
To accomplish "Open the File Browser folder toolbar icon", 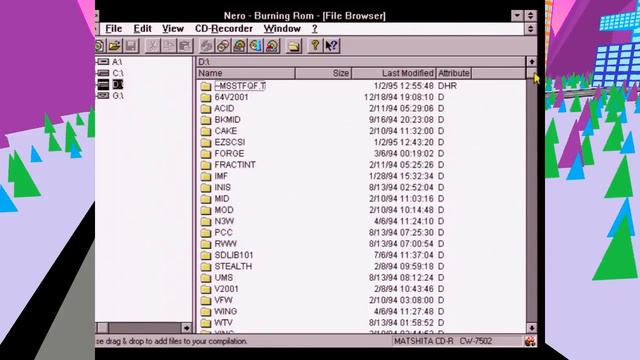I will 293,46.
